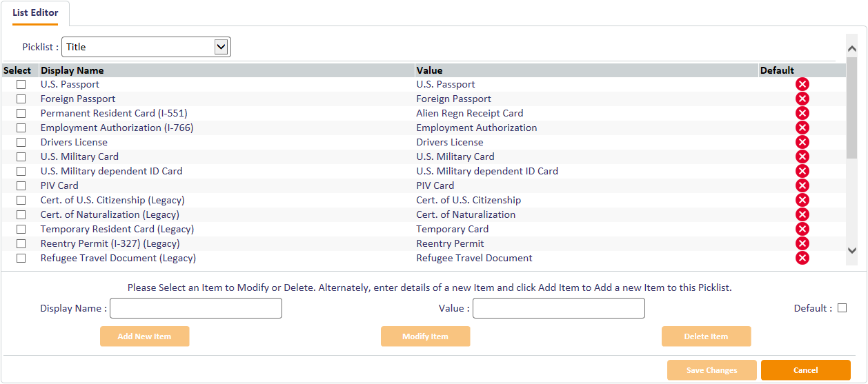Click red default icon for Foreign Passport row
The width and height of the screenshot is (868, 384).
point(802,99)
